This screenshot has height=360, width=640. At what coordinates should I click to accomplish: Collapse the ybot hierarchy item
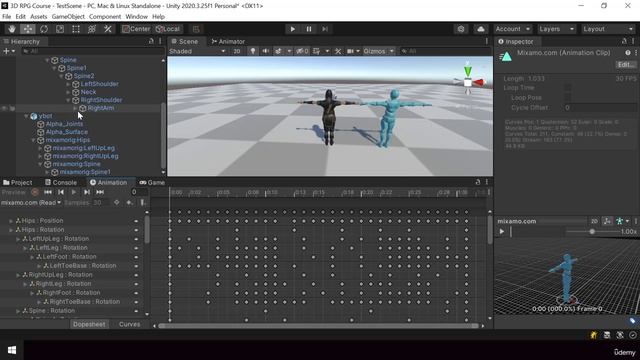click(27, 116)
